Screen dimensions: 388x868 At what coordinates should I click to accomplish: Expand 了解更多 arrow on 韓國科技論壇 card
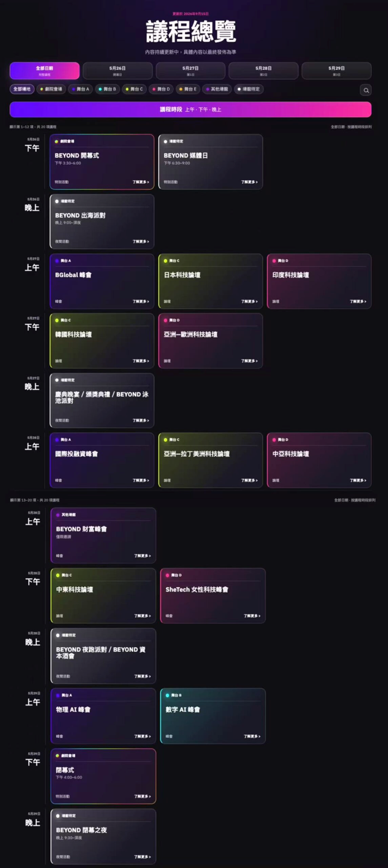coord(141,361)
